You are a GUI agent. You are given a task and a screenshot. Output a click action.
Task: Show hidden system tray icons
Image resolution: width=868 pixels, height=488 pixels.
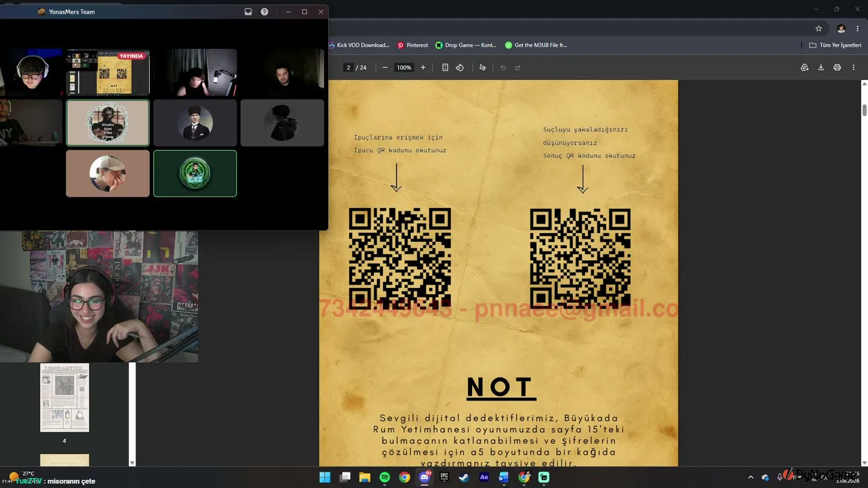751,477
